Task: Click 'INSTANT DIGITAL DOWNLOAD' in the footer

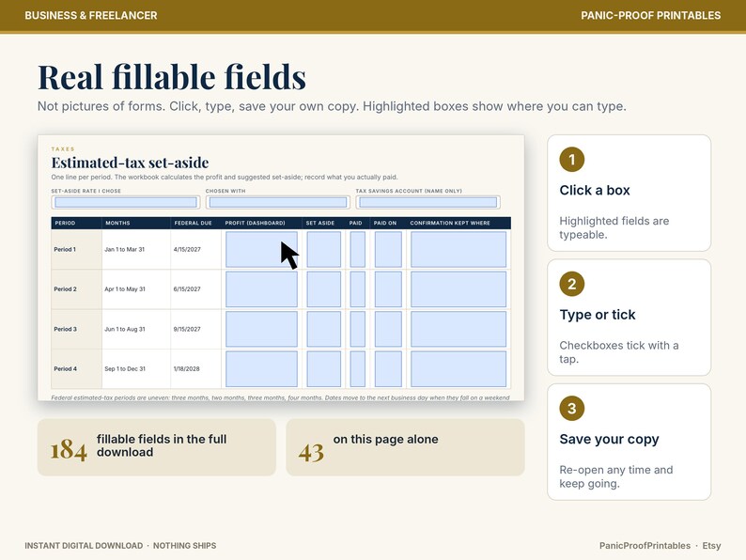Action: pos(84,546)
